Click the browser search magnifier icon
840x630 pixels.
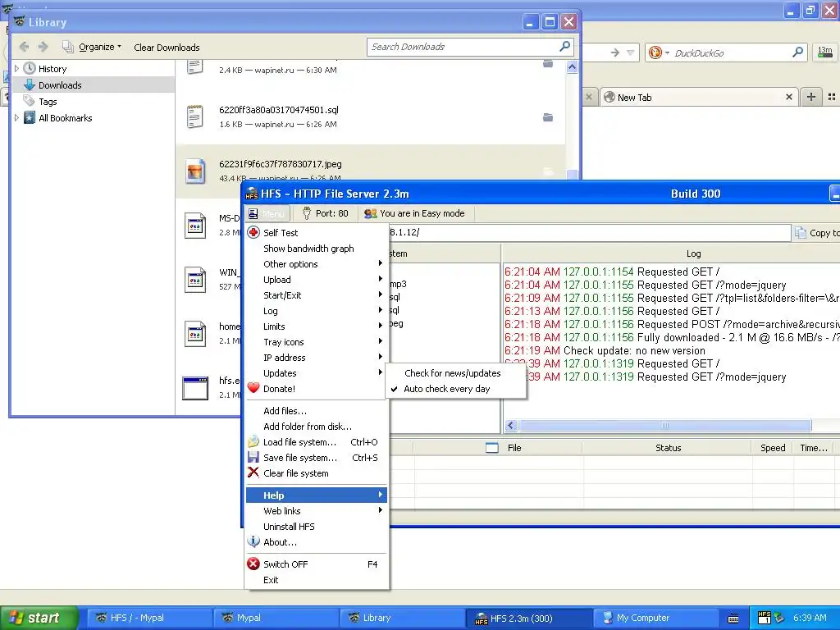pyautogui.click(x=797, y=52)
